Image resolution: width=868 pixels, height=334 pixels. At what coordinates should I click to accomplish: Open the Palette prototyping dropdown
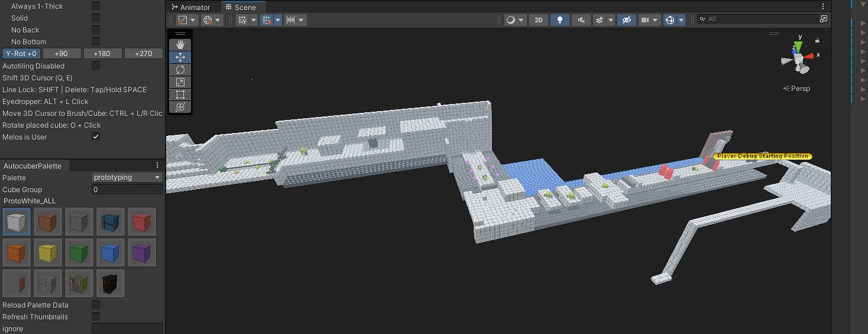tap(127, 177)
